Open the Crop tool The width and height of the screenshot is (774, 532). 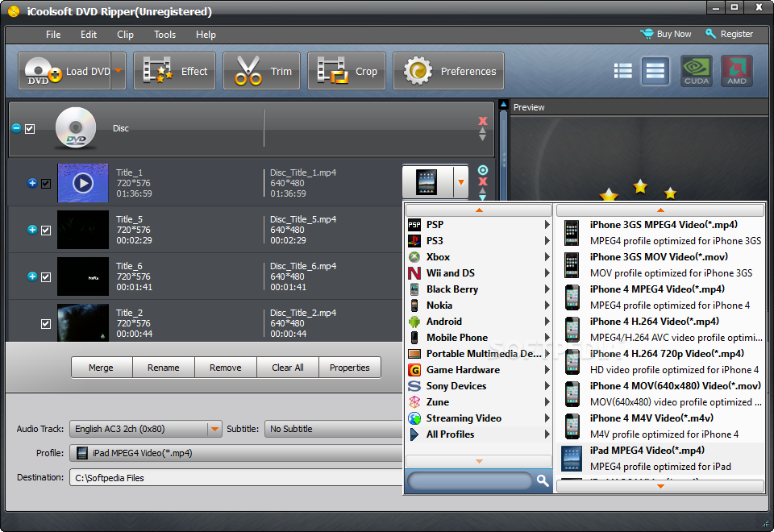click(347, 71)
